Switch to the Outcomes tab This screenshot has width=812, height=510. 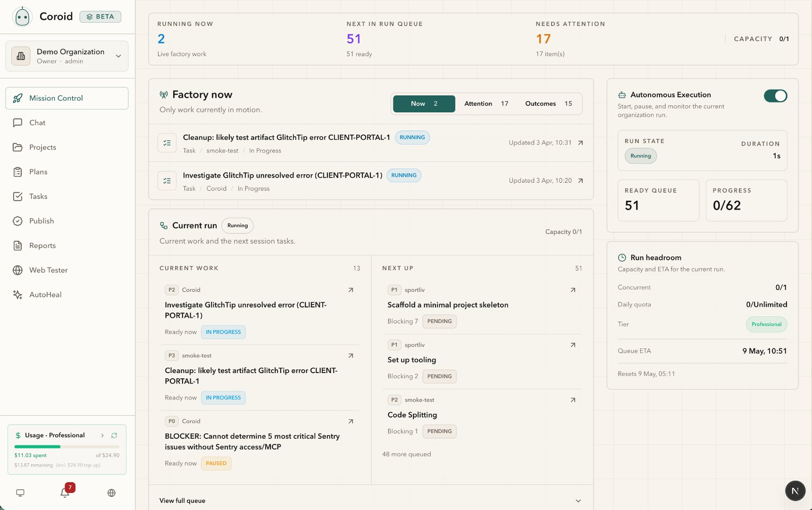(548, 104)
